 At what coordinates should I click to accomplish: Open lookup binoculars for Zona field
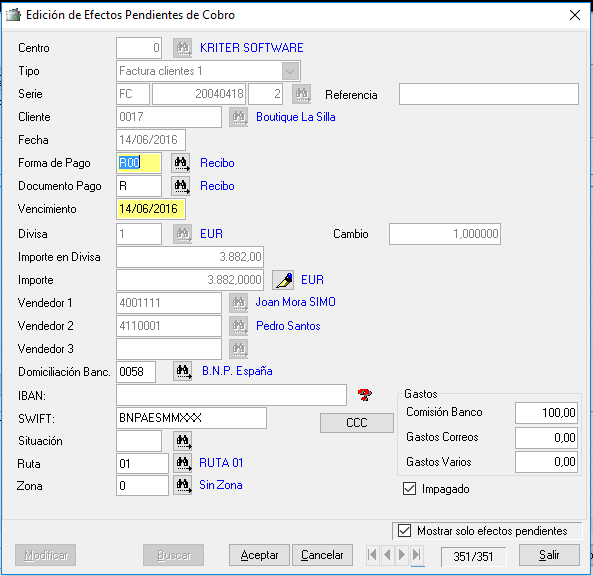pos(183,485)
